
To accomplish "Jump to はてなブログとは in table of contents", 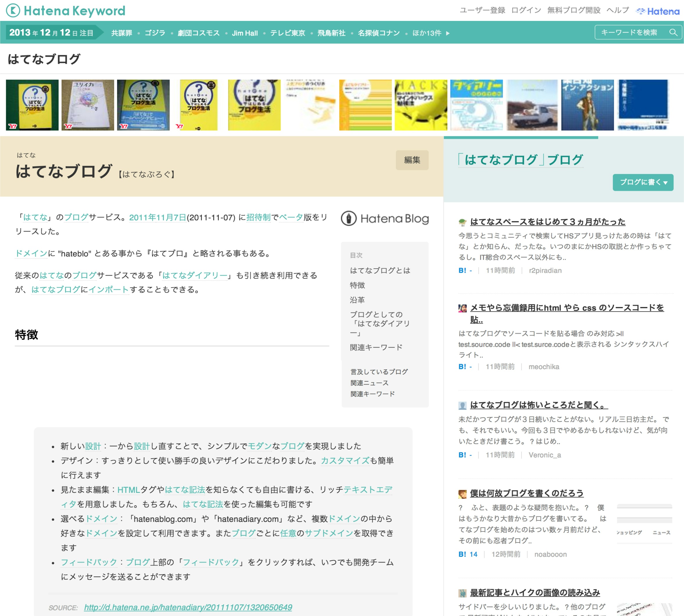I will click(x=380, y=270).
